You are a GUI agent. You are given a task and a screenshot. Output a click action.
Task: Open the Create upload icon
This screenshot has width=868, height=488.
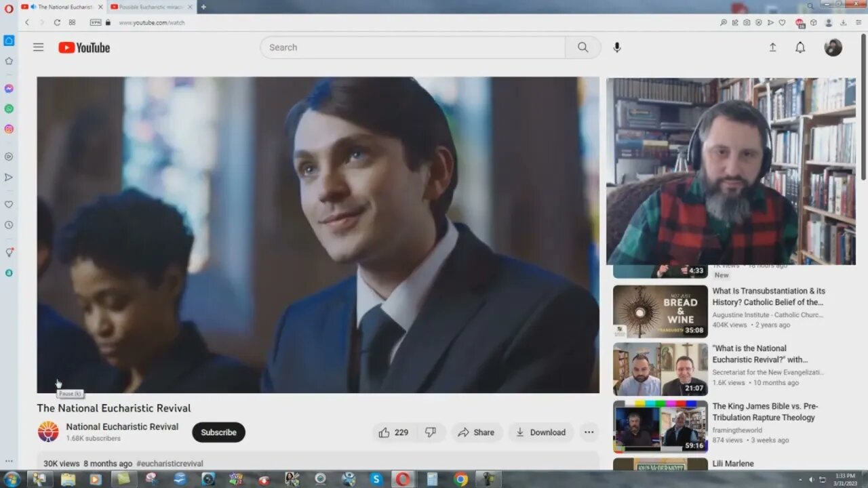click(x=772, y=47)
